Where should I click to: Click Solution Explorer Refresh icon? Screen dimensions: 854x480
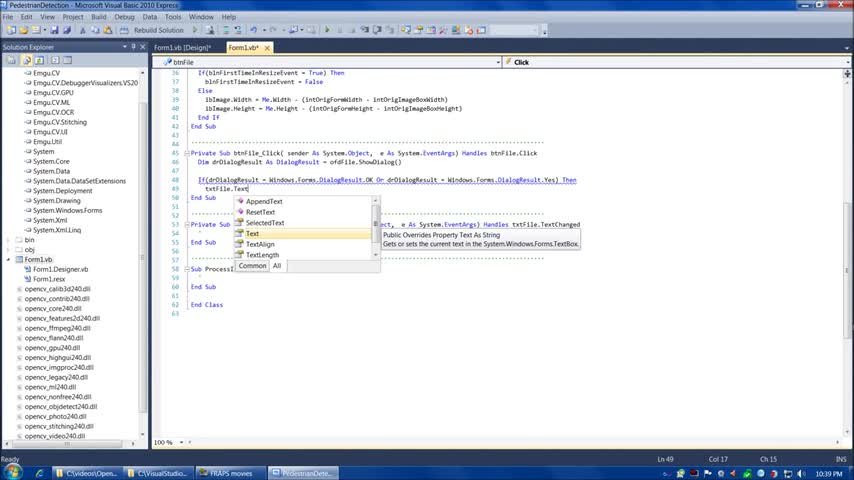[40, 60]
